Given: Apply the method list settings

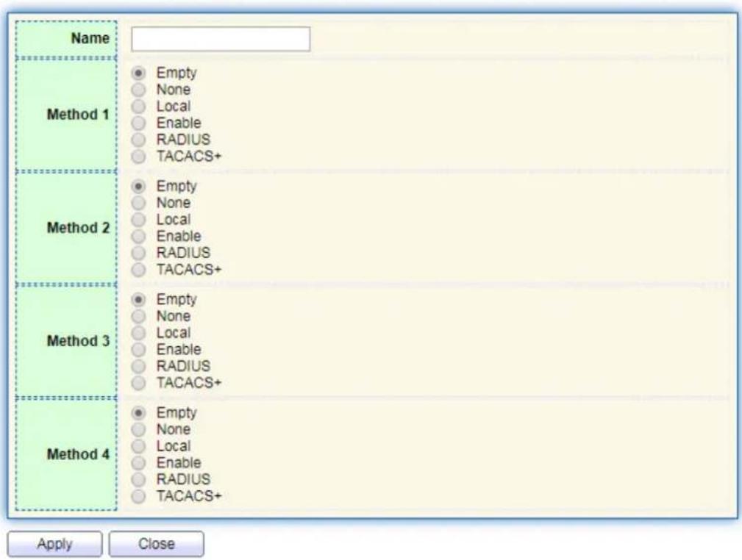Looking at the screenshot, I should click(x=55, y=544).
